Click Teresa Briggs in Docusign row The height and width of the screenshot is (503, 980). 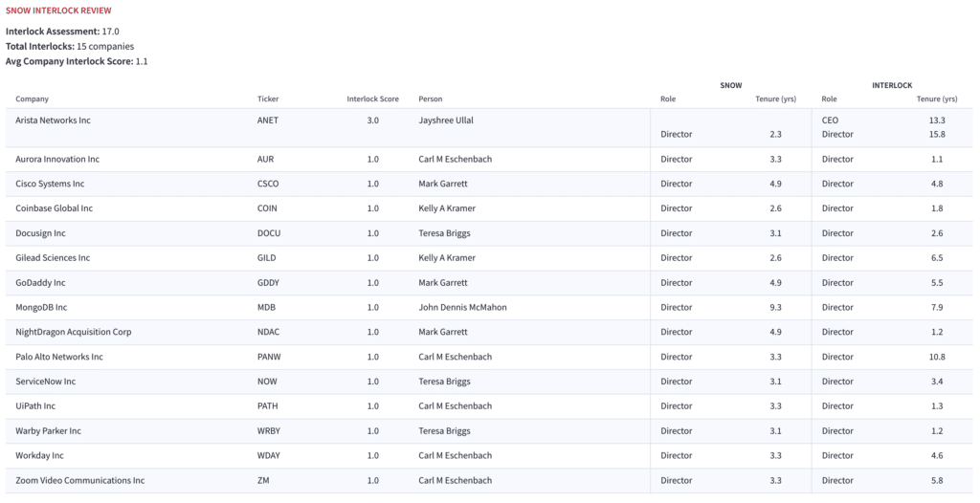444,233
